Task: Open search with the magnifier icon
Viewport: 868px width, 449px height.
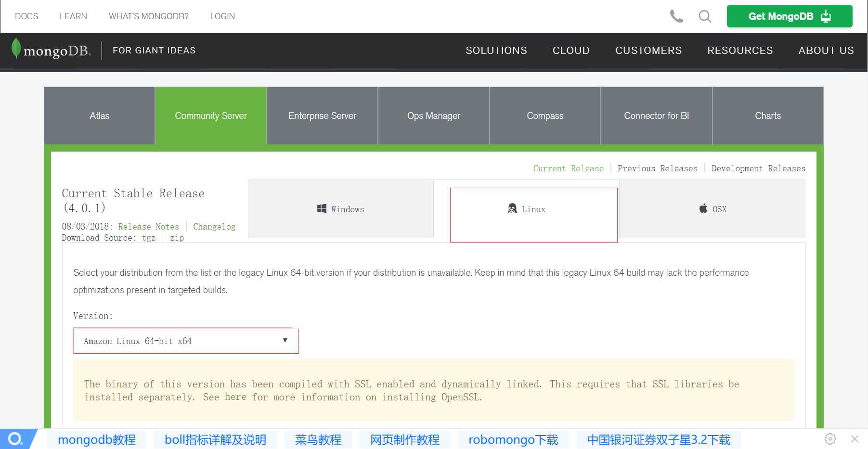Action: (705, 16)
